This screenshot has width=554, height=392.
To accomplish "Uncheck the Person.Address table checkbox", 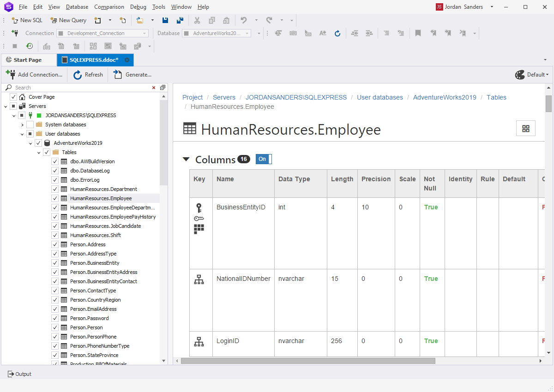I will point(55,244).
